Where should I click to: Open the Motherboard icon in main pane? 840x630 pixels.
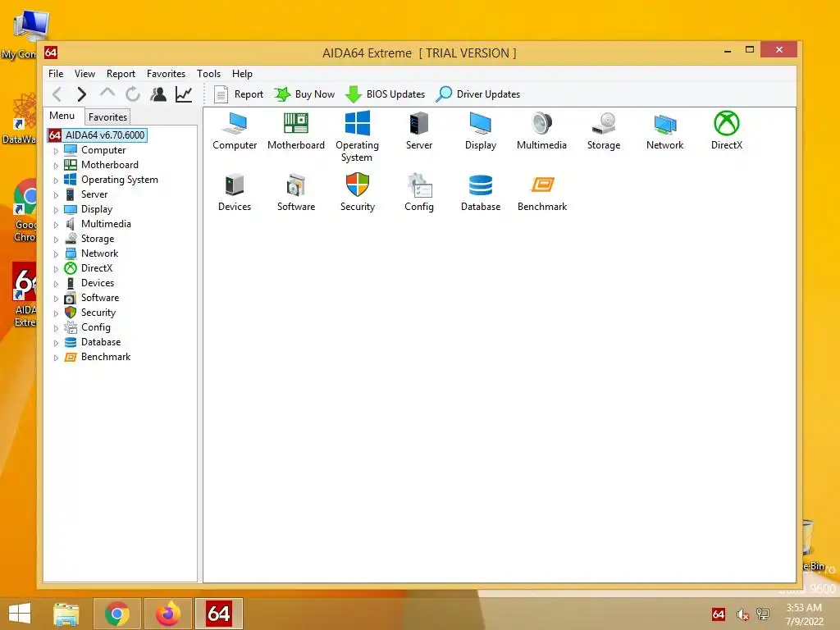pyautogui.click(x=295, y=130)
